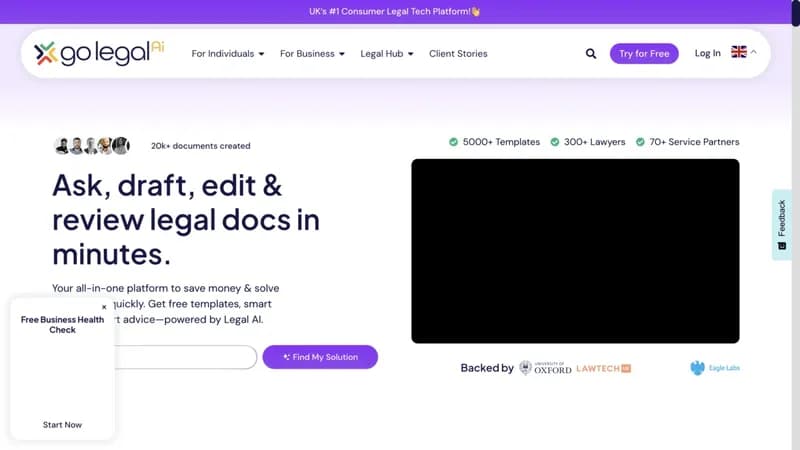This screenshot has width=800, height=450.
Task: Close the Free Business Health Check popup
Action: [104, 307]
